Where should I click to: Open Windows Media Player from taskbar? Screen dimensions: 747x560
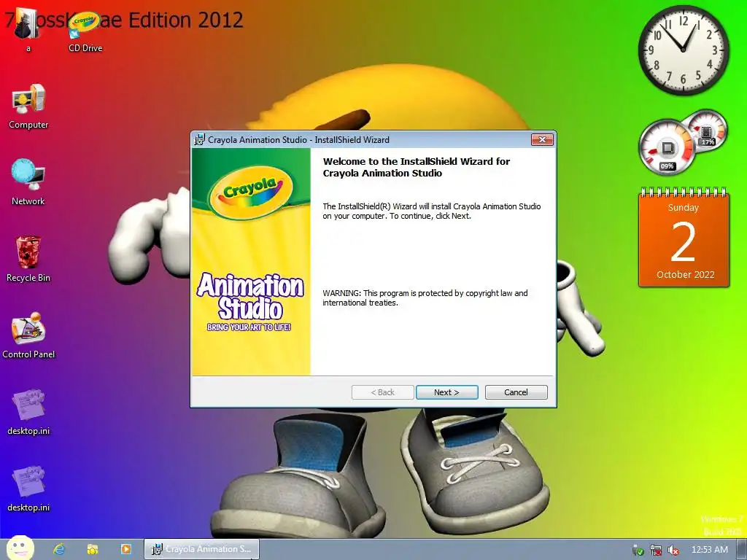(125, 549)
